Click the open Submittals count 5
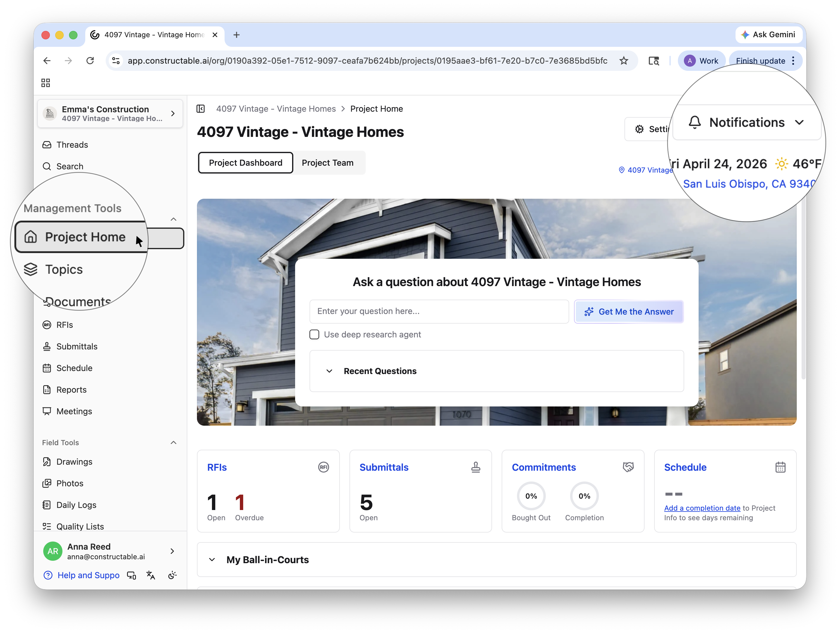Screen dimensions: 840x634 tap(366, 503)
